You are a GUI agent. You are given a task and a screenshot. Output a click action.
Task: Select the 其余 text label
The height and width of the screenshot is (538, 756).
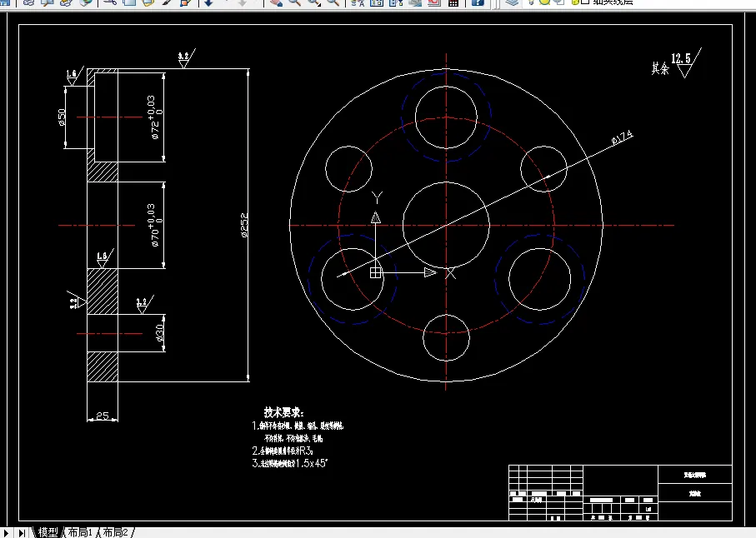coord(660,68)
